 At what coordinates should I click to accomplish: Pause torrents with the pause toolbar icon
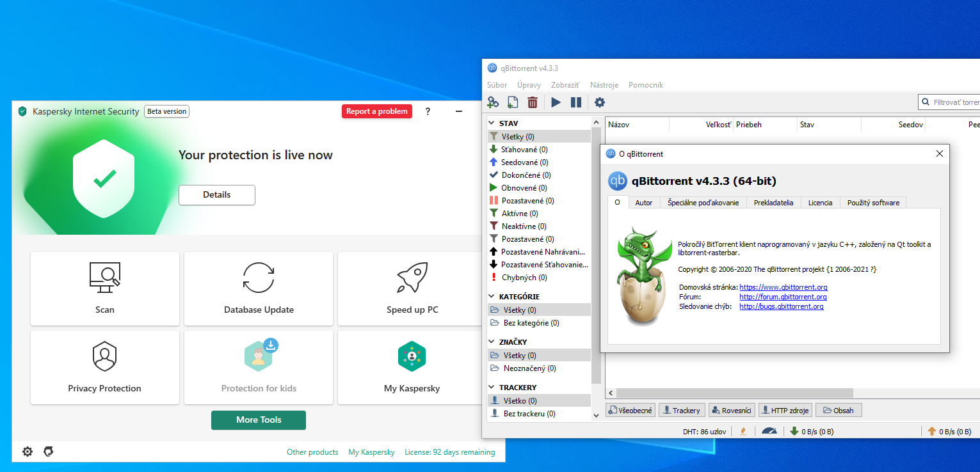point(576,102)
